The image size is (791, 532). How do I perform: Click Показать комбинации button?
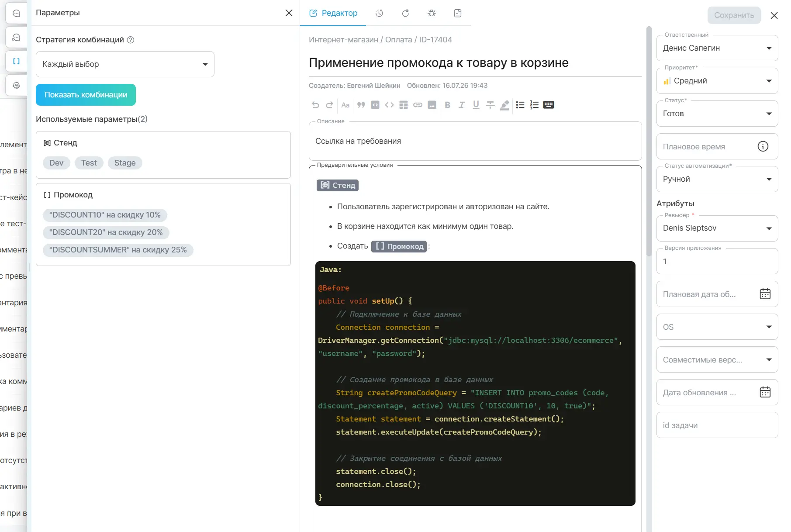click(x=86, y=95)
